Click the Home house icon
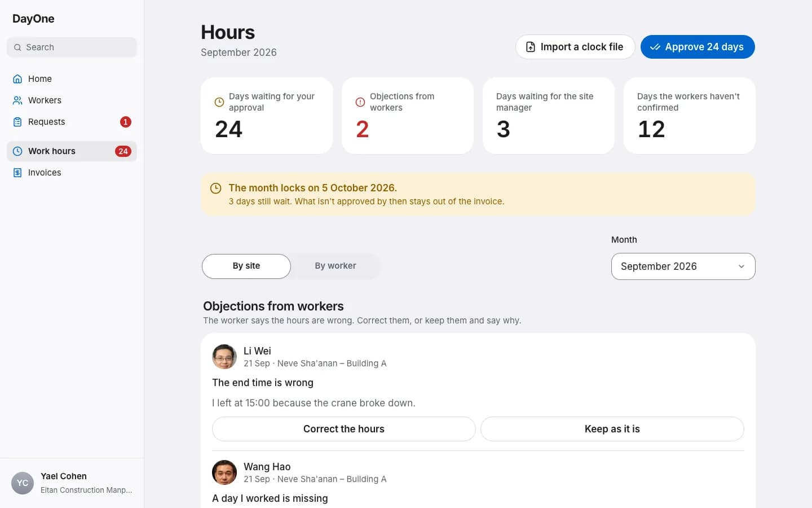812x508 pixels. point(17,79)
